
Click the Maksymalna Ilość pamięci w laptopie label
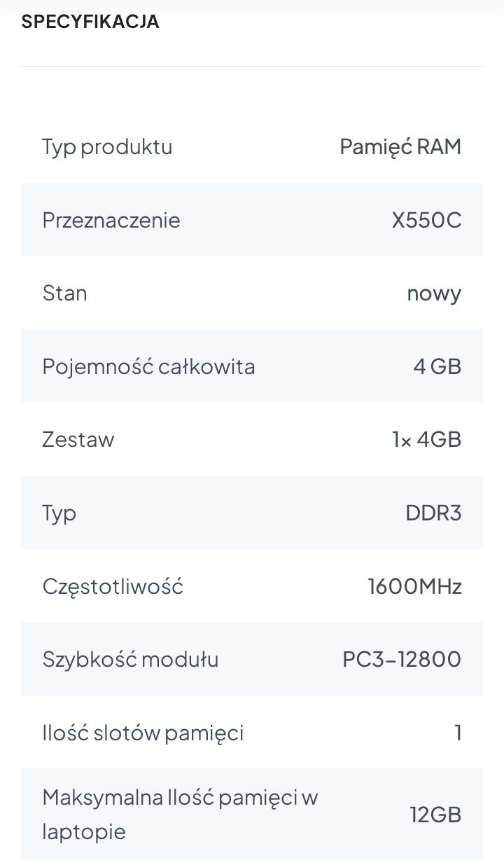(x=180, y=815)
